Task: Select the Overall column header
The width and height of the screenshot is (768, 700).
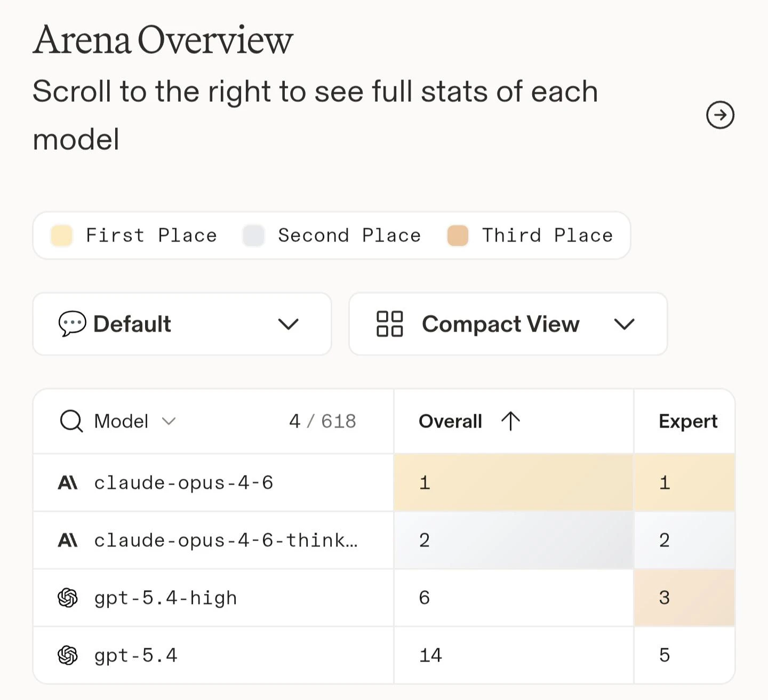Action: click(x=451, y=421)
